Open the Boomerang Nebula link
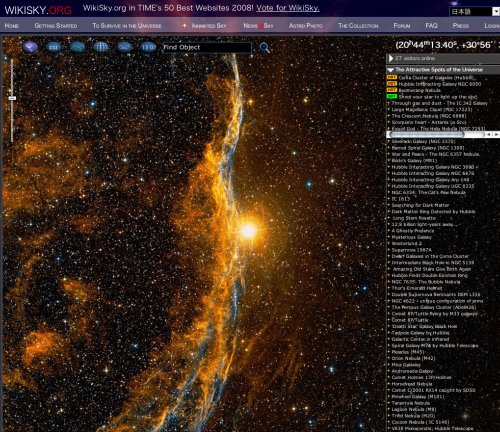Viewport: 500px width, 432px height. pos(419,90)
